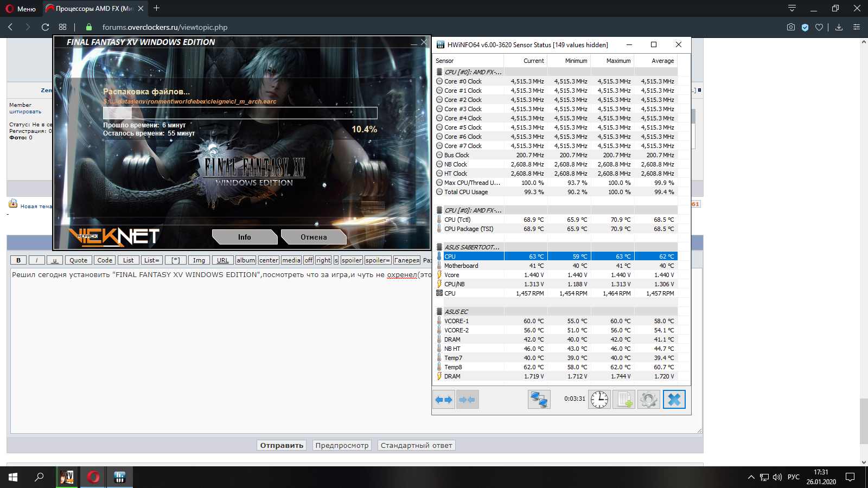
Task: Open a new browser tab
Action: pos(157,8)
